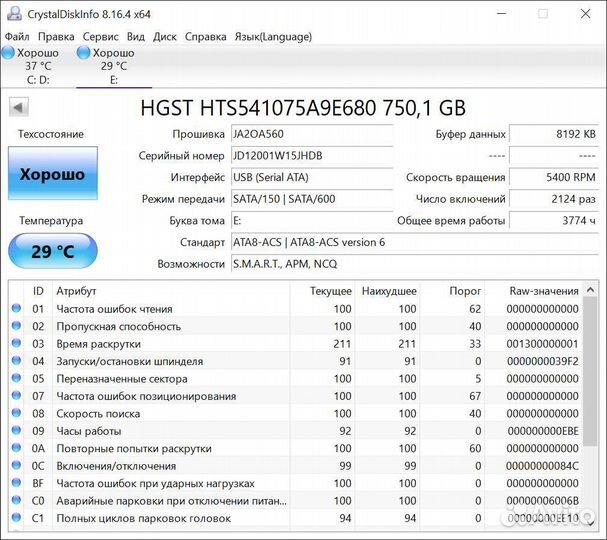Click status dot of attribute 01 row

pos(16,308)
